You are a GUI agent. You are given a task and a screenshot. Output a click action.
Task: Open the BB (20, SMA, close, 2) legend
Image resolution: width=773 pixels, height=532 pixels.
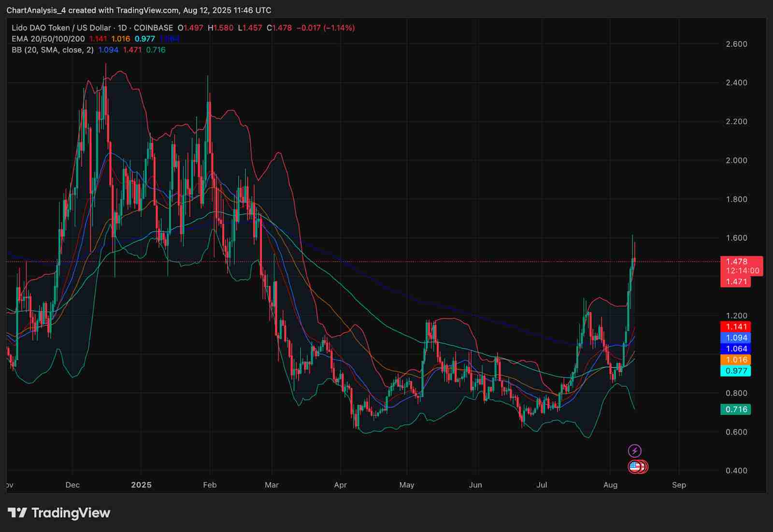pos(53,50)
